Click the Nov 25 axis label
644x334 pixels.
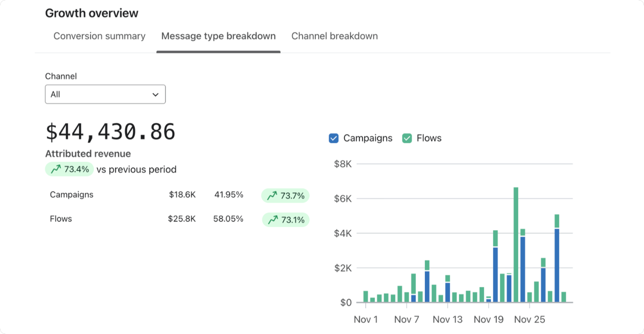[530, 319]
